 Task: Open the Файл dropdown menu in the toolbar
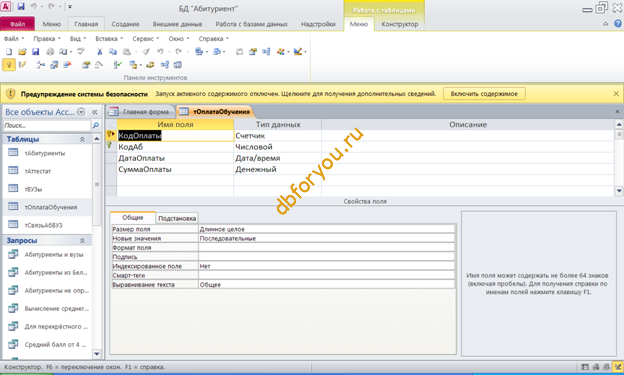click(x=14, y=39)
